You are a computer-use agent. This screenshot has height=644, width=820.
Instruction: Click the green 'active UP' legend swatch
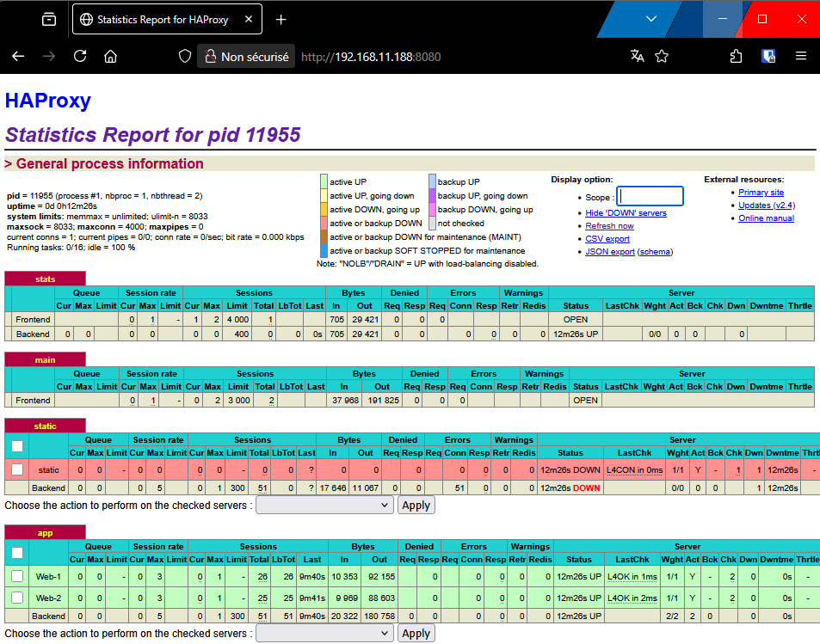324,181
